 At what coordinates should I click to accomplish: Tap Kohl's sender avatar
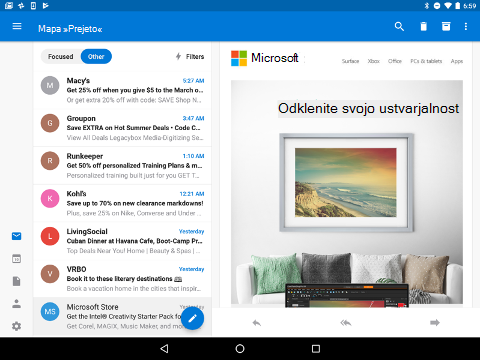point(50,198)
